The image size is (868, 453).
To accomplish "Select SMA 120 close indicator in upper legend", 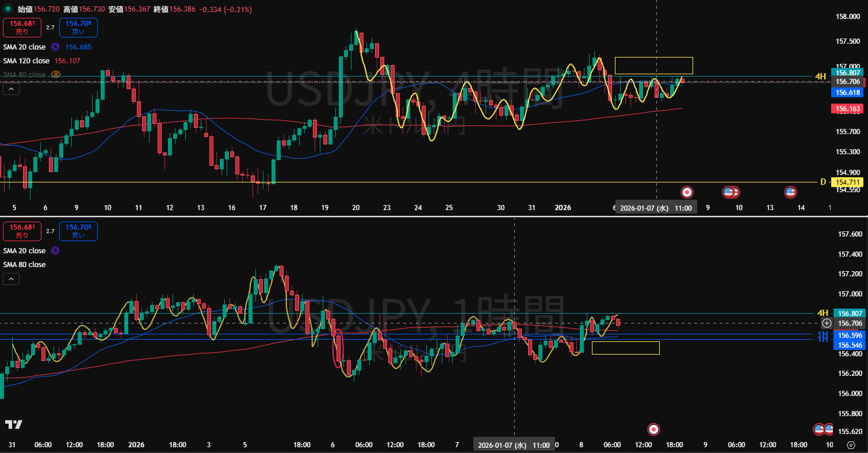I will point(26,60).
